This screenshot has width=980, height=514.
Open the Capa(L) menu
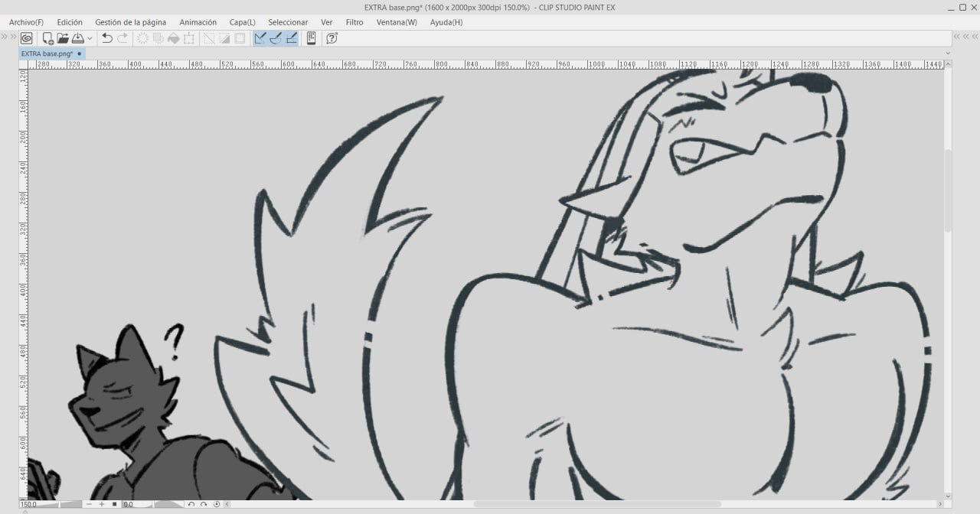pos(242,22)
